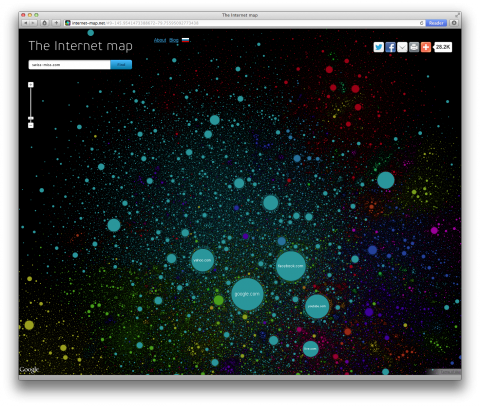Share the map on Facebook
The image size is (480, 406).
point(390,47)
